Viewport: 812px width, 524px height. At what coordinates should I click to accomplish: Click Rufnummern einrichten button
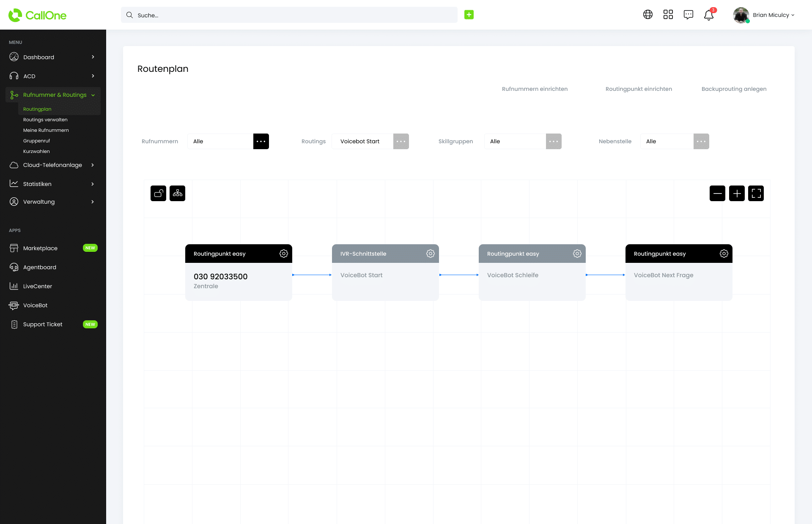pos(534,89)
